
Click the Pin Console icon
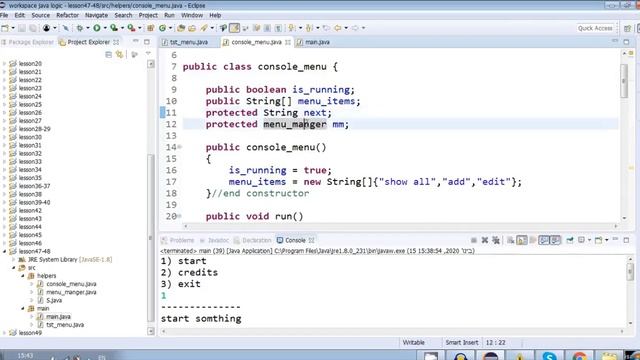569,240
